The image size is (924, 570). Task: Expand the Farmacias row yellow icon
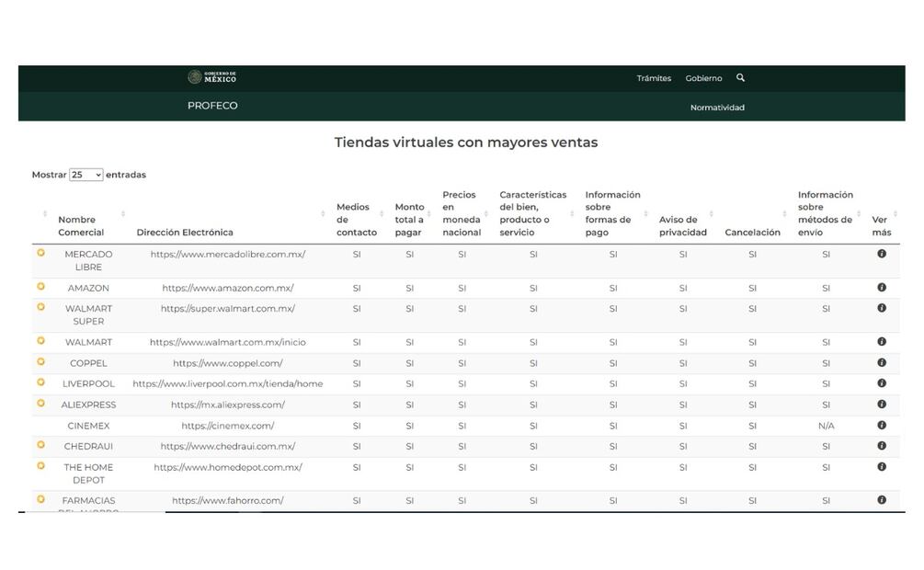click(x=40, y=499)
